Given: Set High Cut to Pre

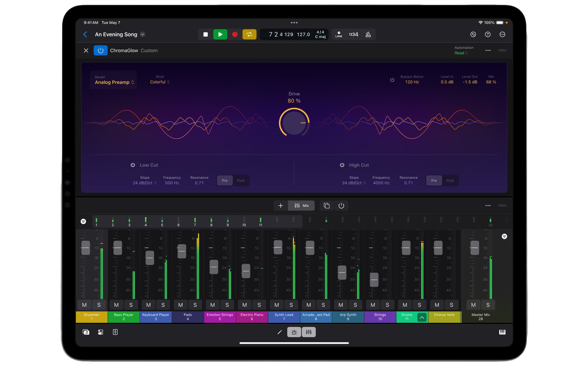Looking at the screenshot, I should tap(434, 180).
